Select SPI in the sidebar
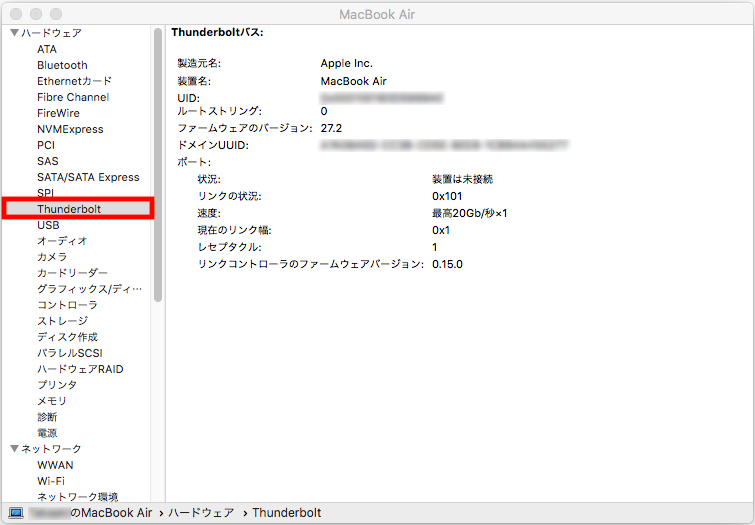The height and width of the screenshot is (525, 755). pyautogui.click(x=45, y=193)
